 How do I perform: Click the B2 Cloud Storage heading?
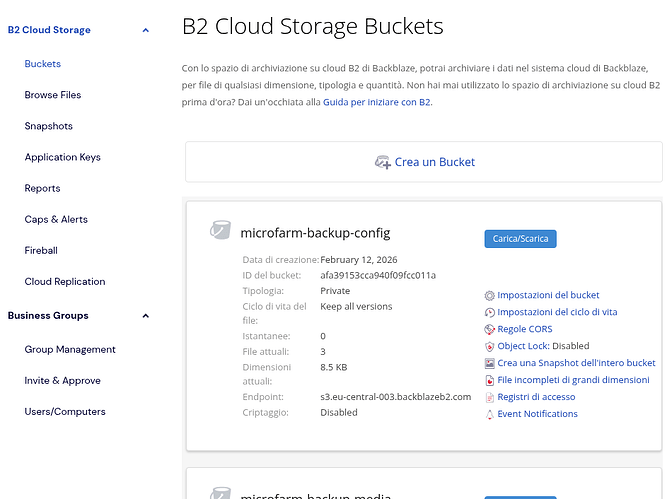[x=49, y=30]
